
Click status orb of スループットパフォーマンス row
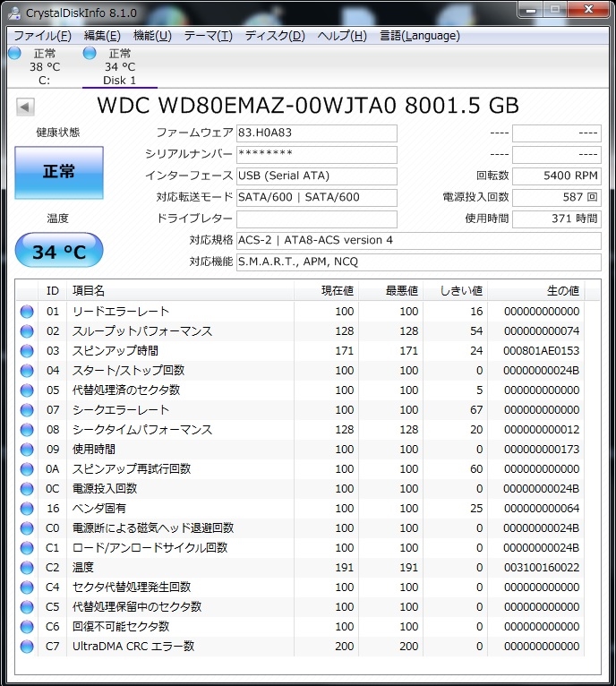pos(27,331)
